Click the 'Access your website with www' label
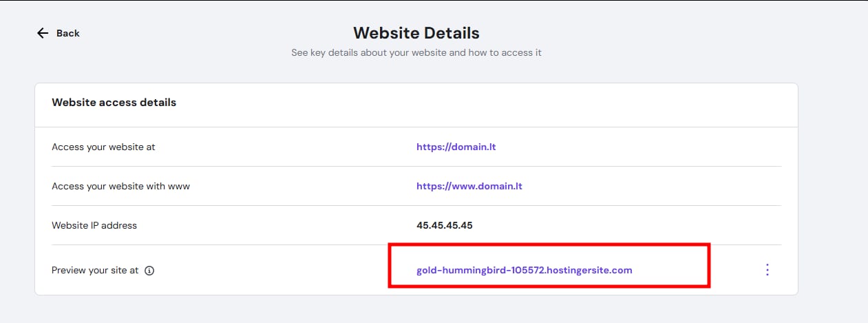 pyautogui.click(x=120, y=186)
